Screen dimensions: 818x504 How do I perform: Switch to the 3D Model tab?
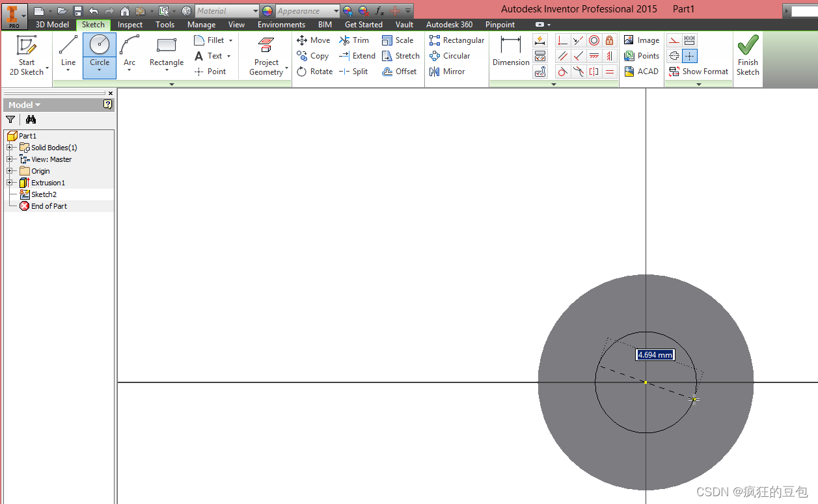click(x=52, y=25)
